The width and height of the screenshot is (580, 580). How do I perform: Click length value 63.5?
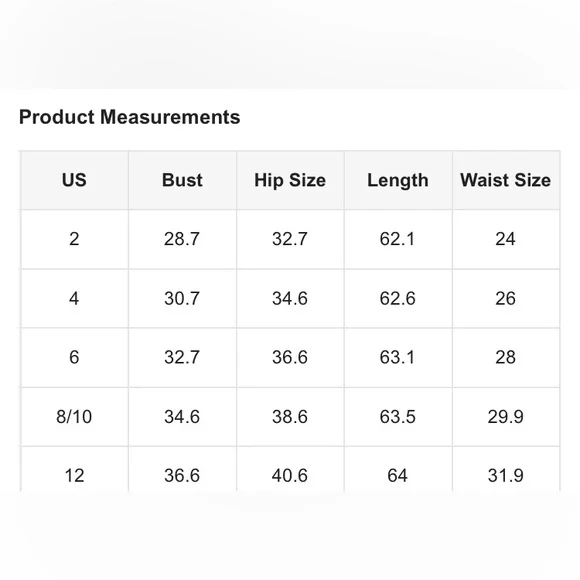click(x=398, y=417)
